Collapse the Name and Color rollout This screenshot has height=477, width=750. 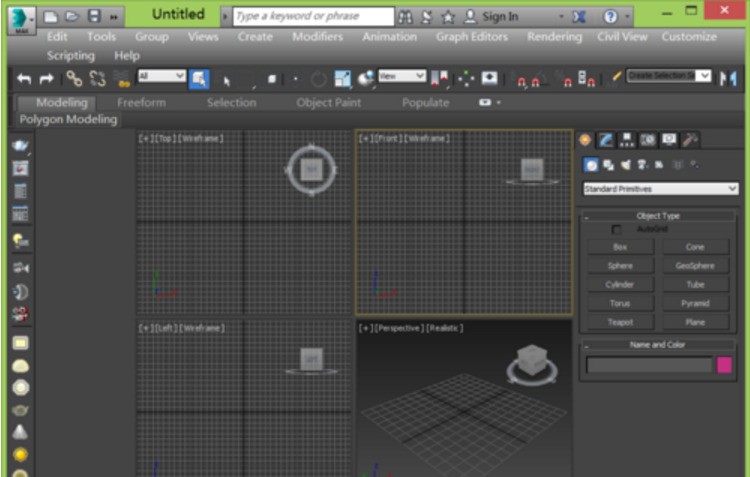click(587, 344)
